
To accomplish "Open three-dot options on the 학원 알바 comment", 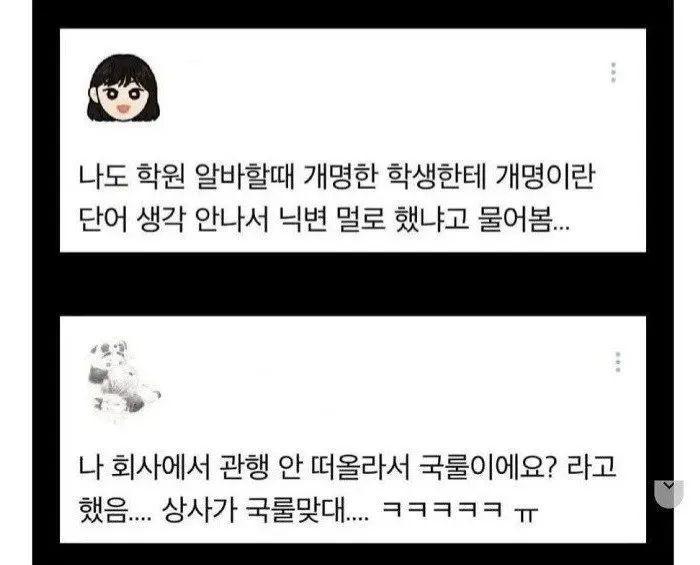I will (613, 72).
